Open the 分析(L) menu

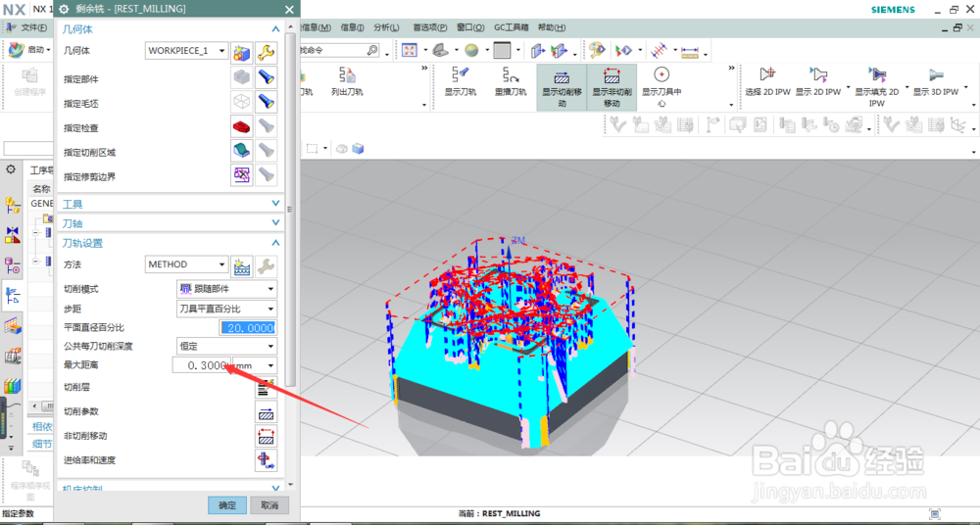(x=386, y=27)
